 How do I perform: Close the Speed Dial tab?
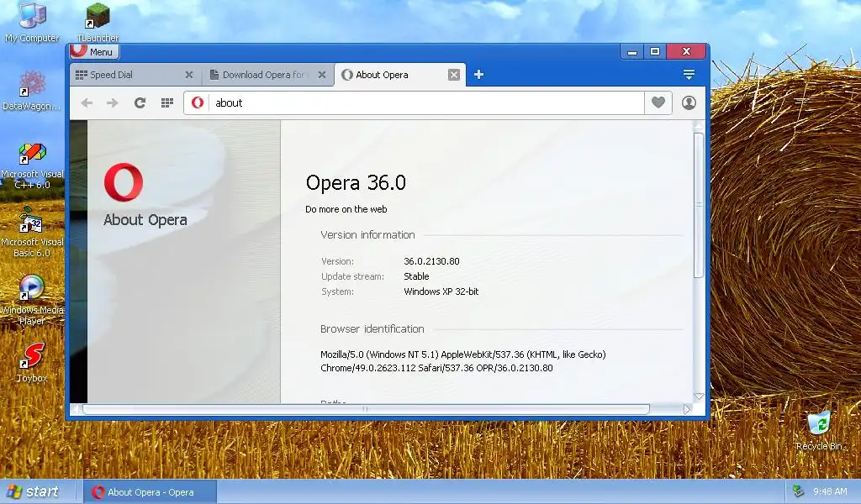(x=189, y=75)
